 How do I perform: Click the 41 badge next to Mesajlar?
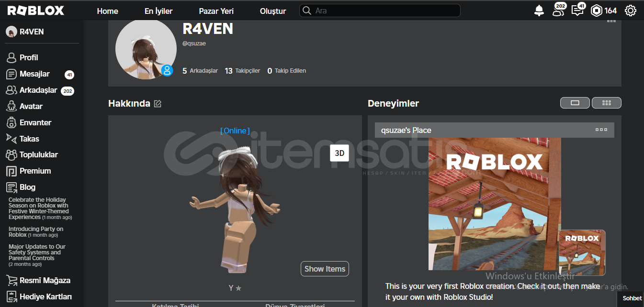click(69, 75)
